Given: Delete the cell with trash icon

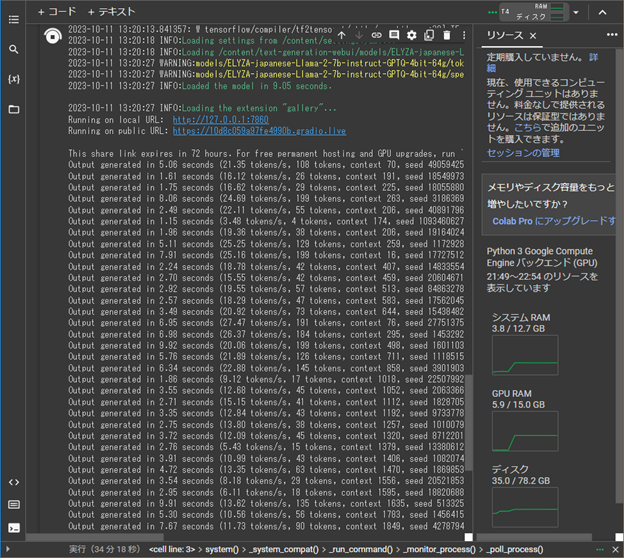Looking at the screenshot, I should (446, 36).
